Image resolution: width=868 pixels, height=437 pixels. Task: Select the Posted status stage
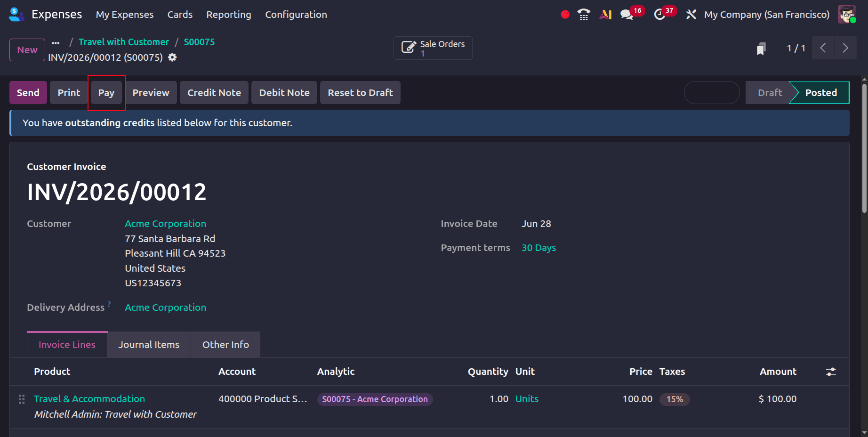[821, 93]
